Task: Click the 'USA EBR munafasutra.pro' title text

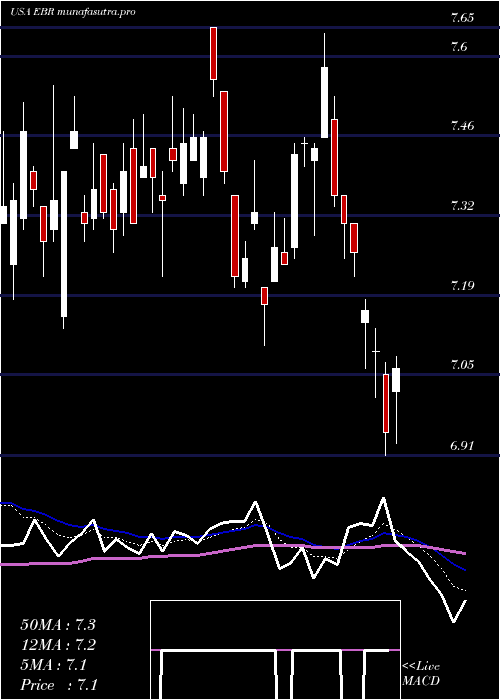Action: (x=72, y=12)
